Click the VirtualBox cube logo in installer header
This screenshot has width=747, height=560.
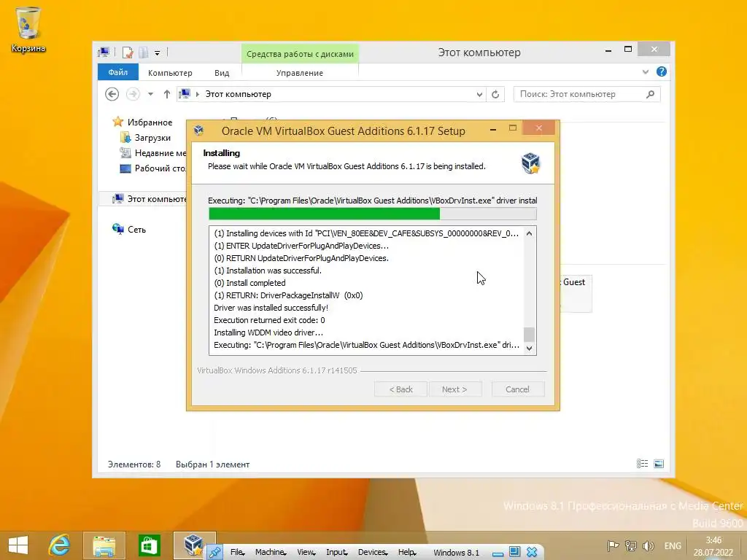click(530, 163)
